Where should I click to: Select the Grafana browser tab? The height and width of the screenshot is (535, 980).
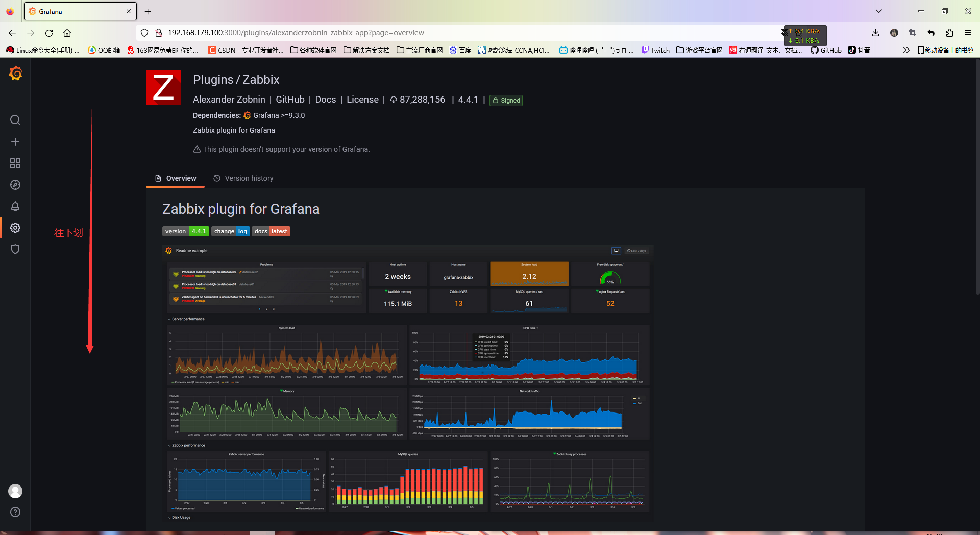point(80,11)
